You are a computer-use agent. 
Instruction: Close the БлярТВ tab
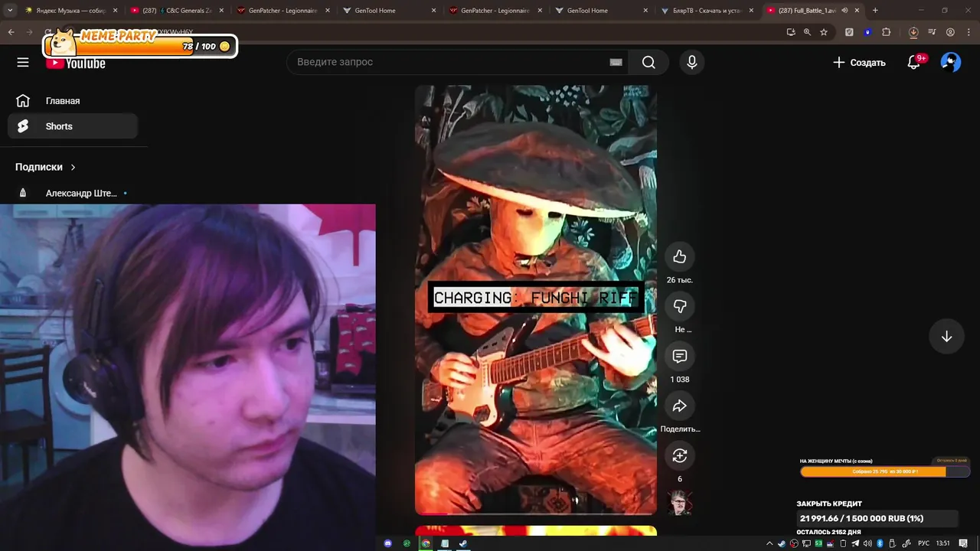pyautogui.click(x=751, y=11)
